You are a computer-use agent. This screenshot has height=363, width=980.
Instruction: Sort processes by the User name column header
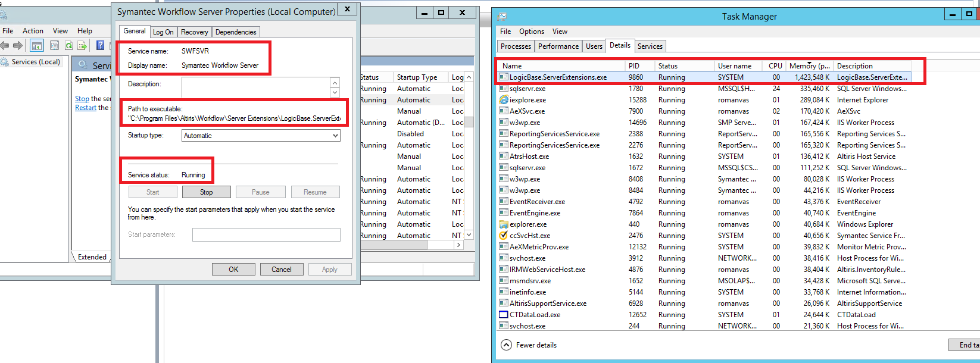pyautogui.click(x=739, y=66)
